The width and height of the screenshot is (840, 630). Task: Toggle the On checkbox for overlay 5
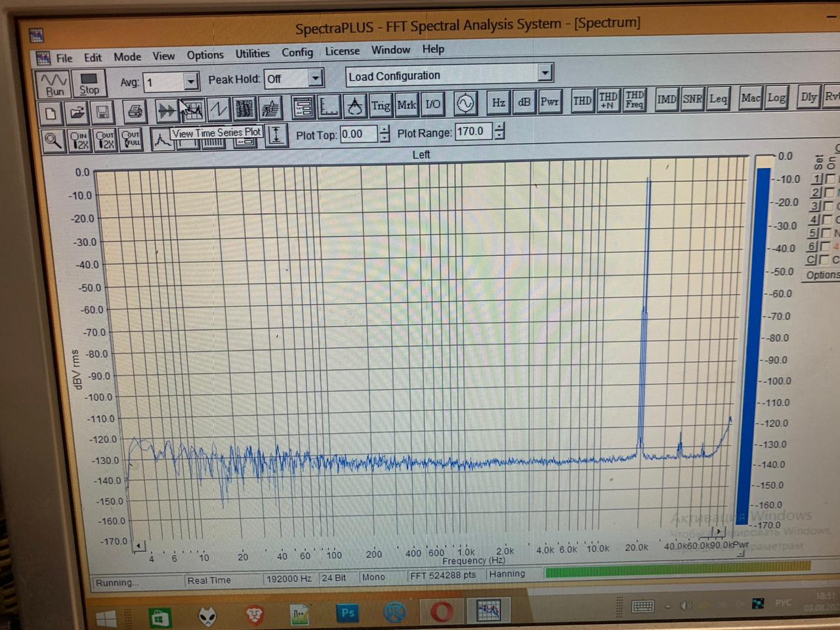coord(826,233)
